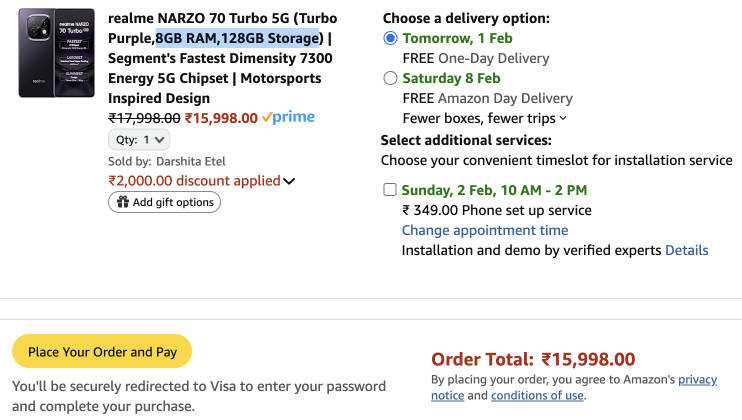742x420 pixels.
Task: Open the conditions of use link
Action: [x=537, y=395]
